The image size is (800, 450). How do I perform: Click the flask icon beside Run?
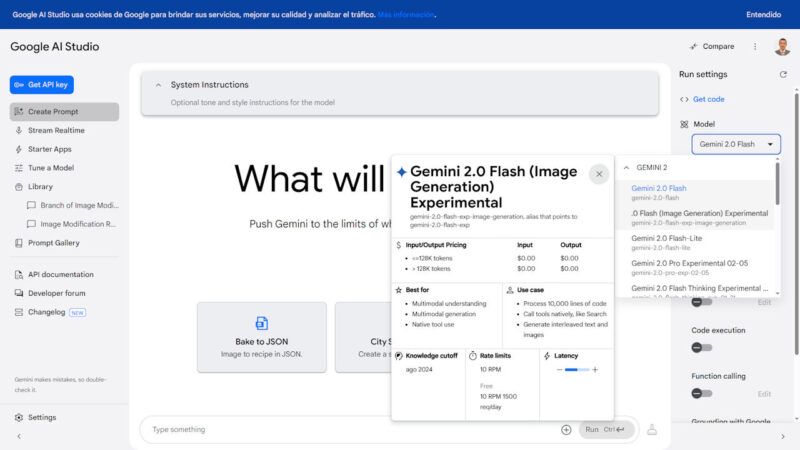(x=652, y=430)
